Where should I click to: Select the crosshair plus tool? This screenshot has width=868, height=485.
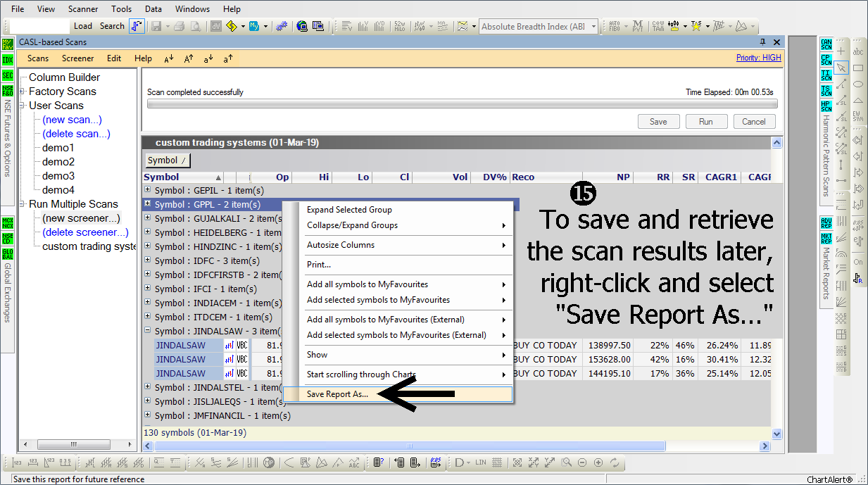pos(841,51)
